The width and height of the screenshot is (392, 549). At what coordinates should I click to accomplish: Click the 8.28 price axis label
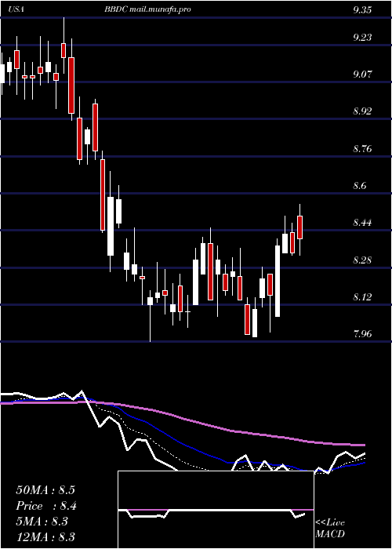362,260
